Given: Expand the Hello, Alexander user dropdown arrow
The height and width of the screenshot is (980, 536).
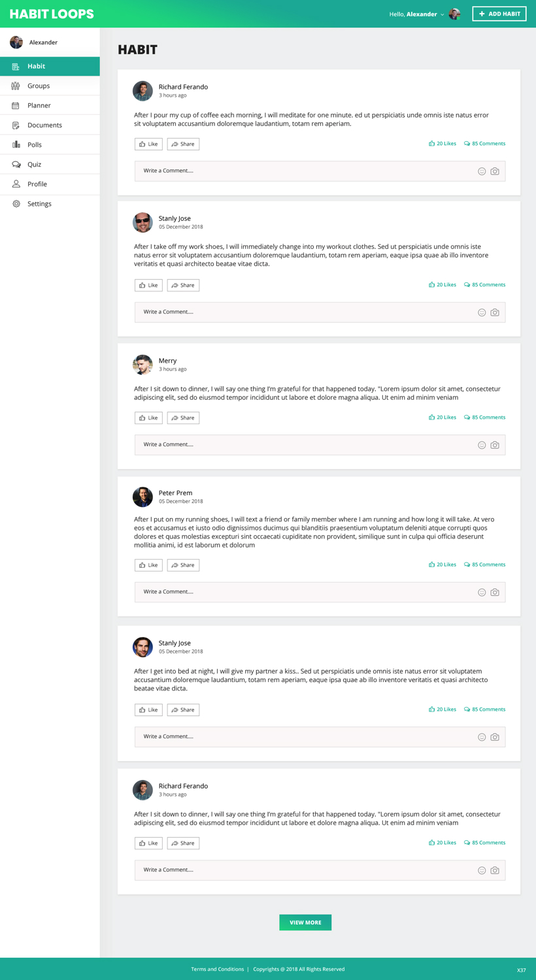Looking at the screenshot, I should [443, 14].
